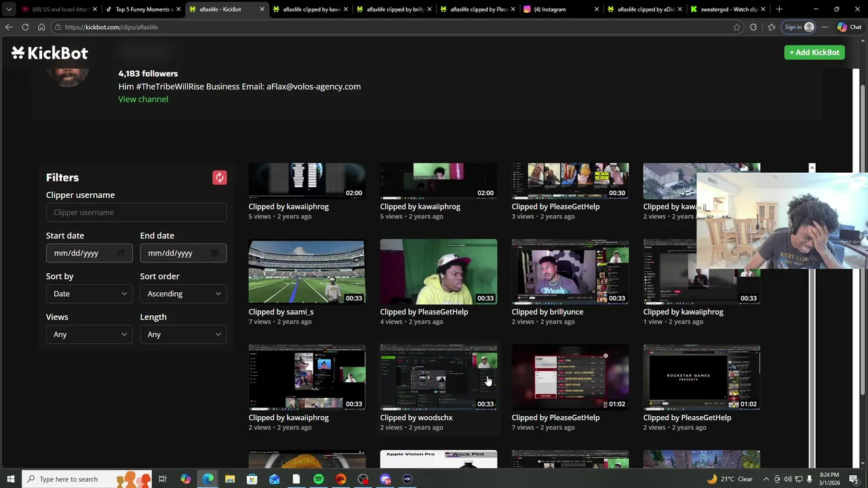Screen dimensions: 868x488
Task: Click the Add KickBot button
Action: [814, 52]
